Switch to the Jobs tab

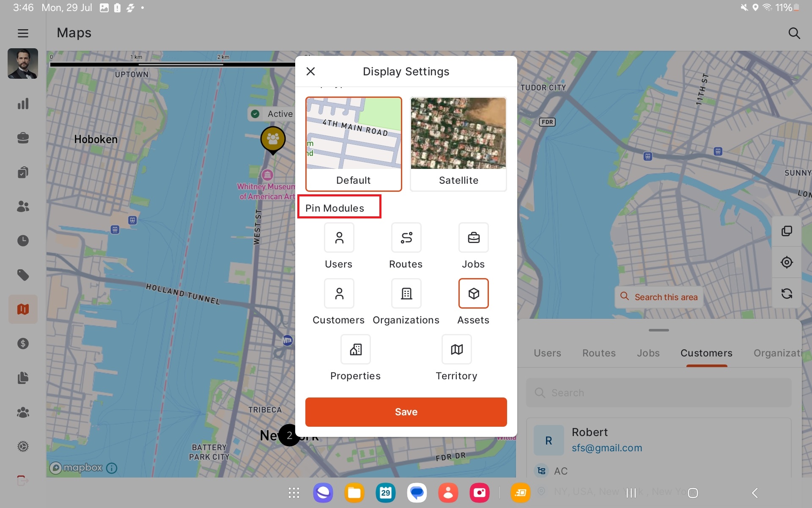coord(648,353)
